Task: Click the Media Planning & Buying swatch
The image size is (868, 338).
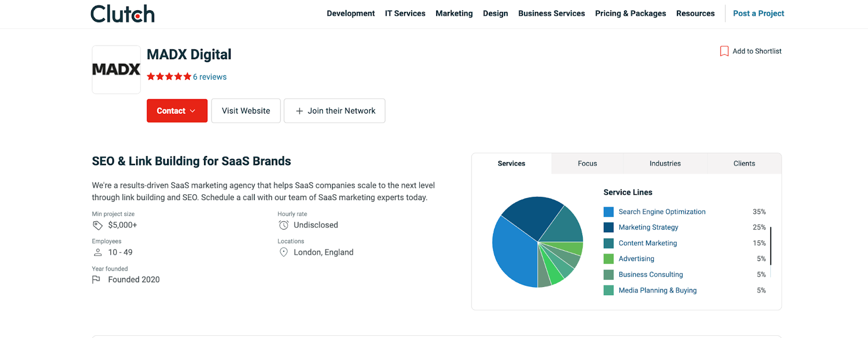Action: [x=609, y=290]
